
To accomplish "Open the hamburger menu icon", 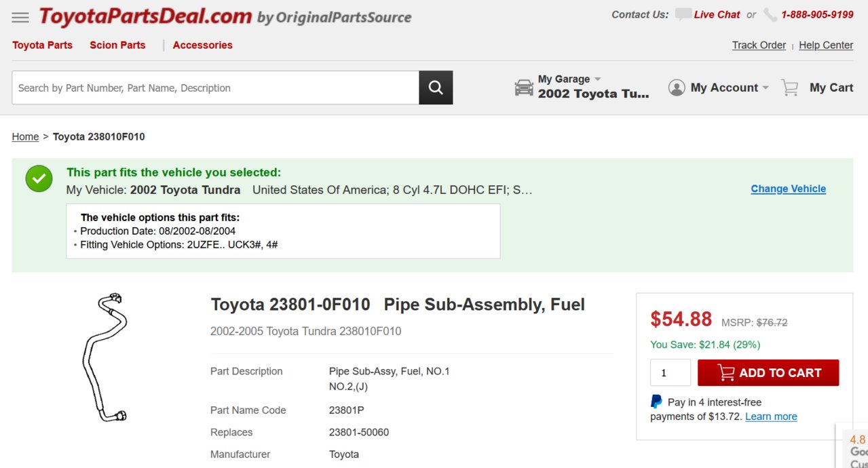I will (x=20, y=17).
